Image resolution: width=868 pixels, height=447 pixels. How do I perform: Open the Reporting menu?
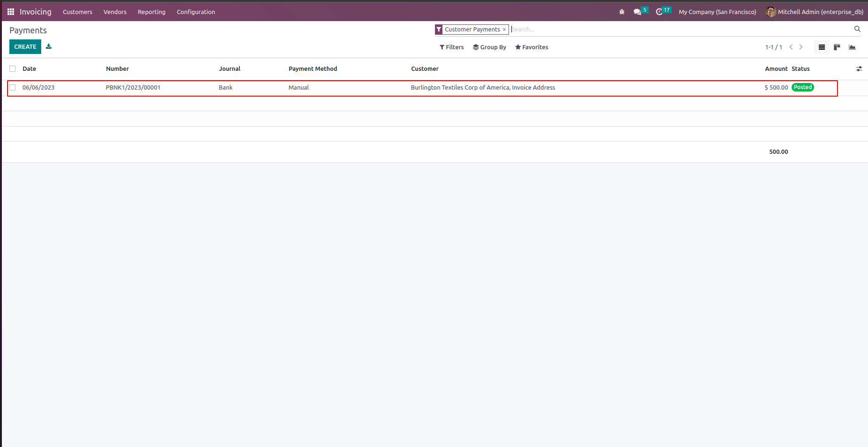pos(151,12)
